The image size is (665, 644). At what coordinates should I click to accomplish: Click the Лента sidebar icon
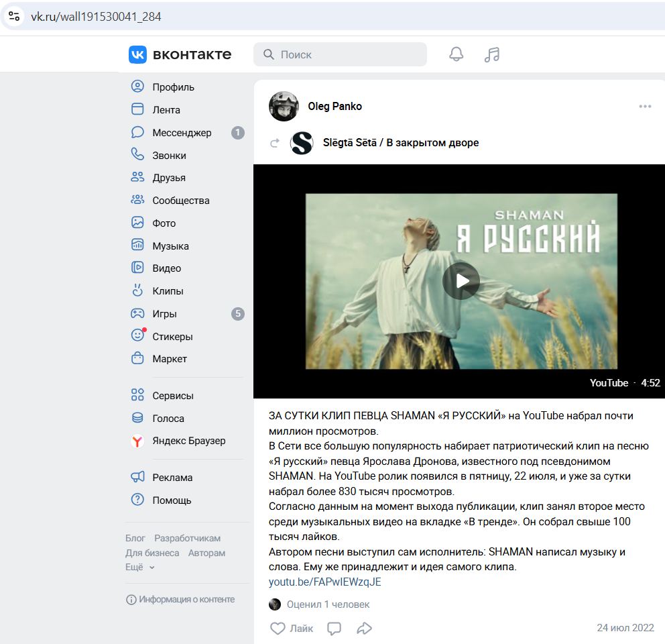137,109
